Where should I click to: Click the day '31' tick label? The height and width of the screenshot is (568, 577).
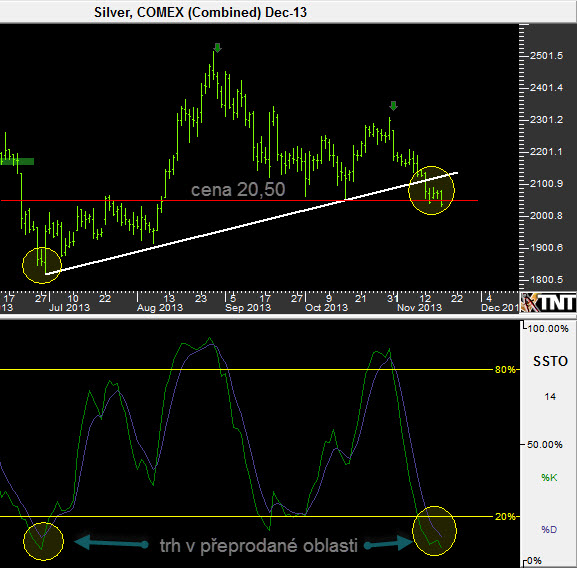tap(393, 298)
